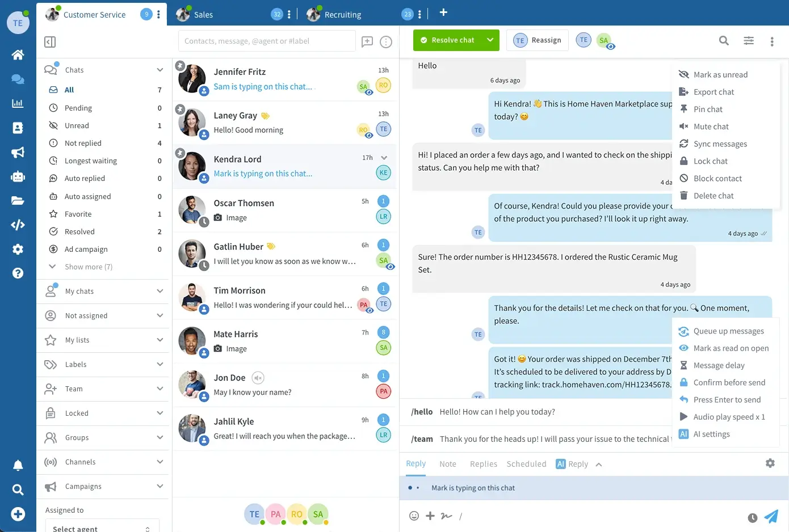Toggle Press Enter to send
Screen dimensions: 789x532
pos(727,399)
